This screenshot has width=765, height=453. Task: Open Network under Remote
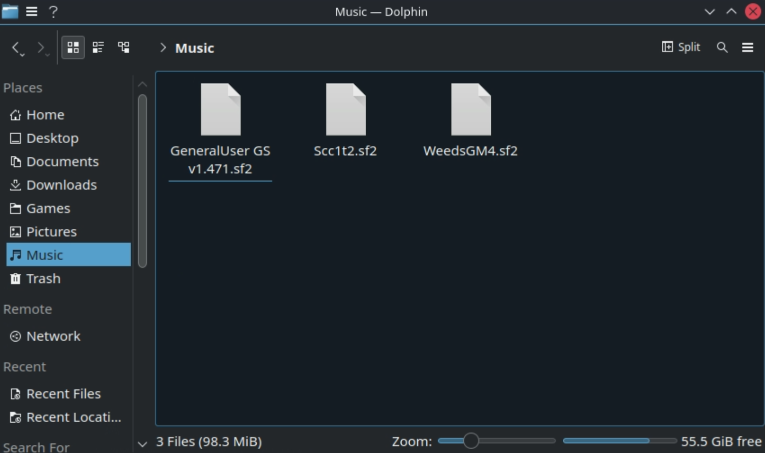click(68, 336)
